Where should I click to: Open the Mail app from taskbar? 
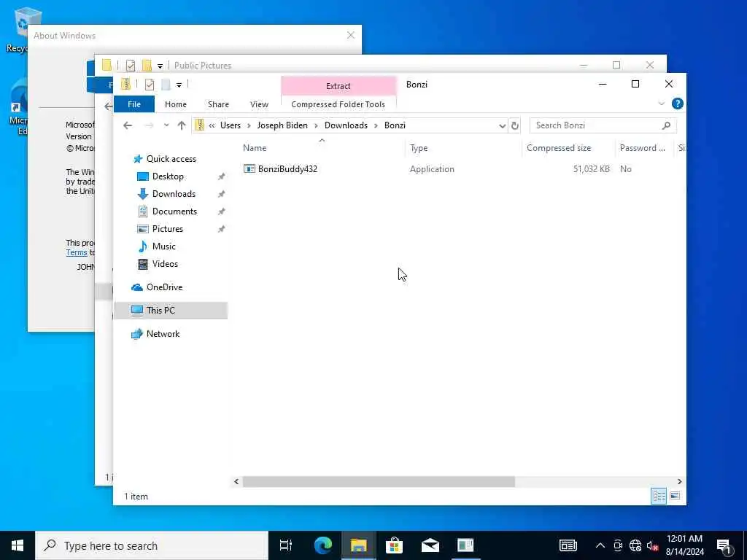click(430, 545)
